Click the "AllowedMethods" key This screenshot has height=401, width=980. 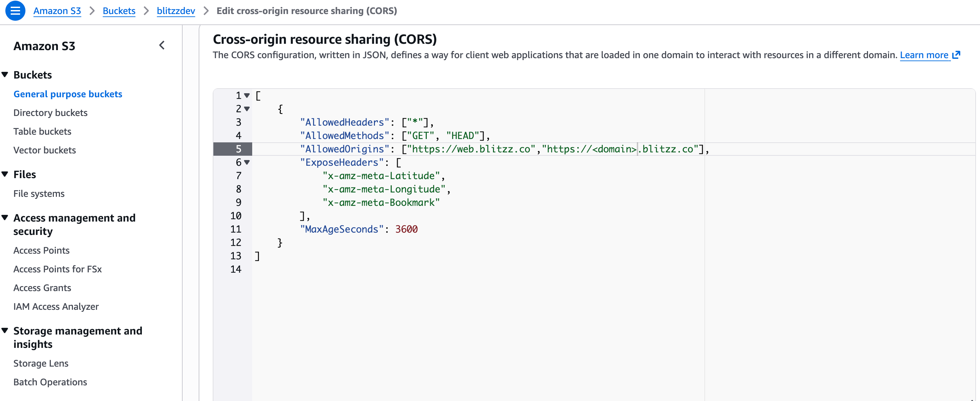pyautogui.click(x=345, y=135)
